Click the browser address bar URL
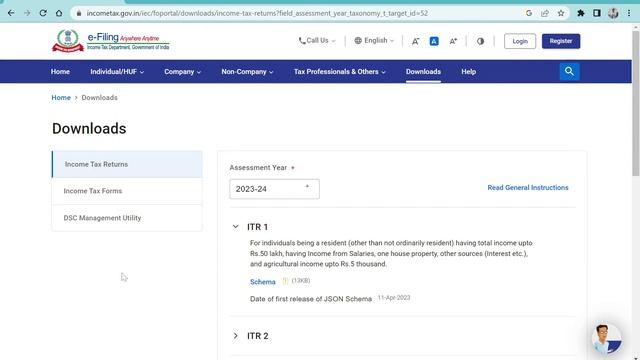 coord(257,13)
